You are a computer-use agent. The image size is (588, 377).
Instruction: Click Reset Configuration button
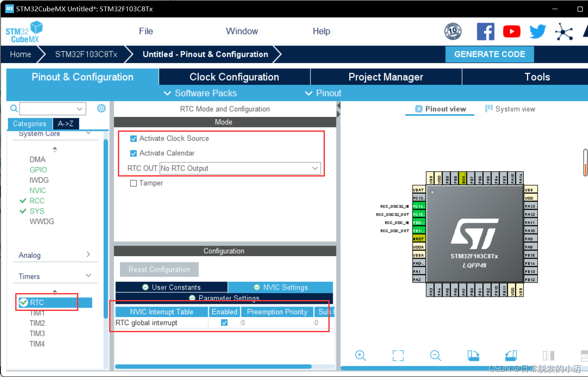click(159, 270)
